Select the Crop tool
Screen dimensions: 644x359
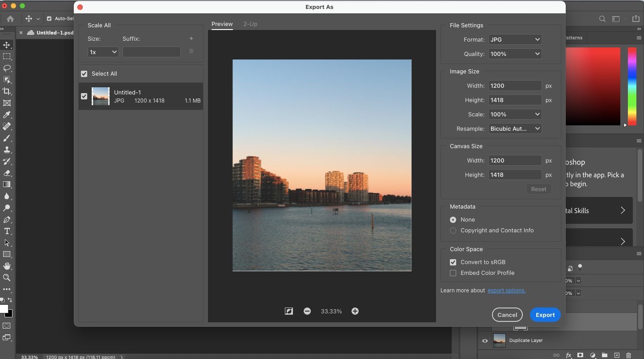point(7,91)
